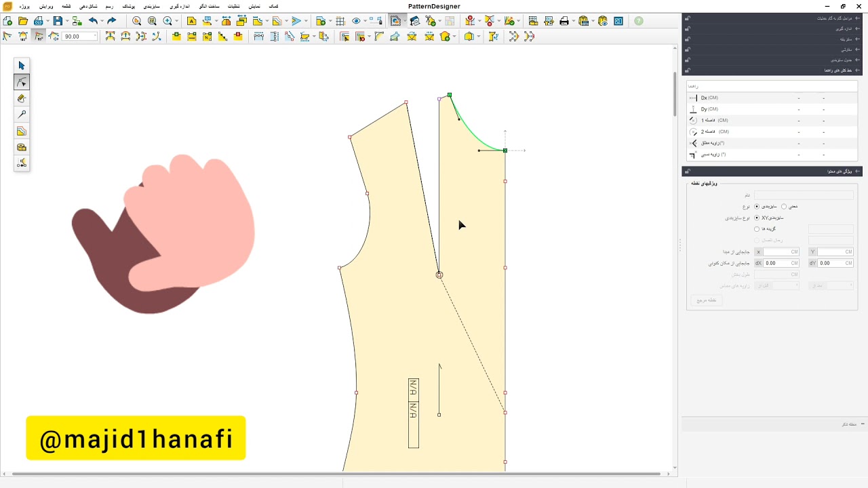Open the dropdown arrow next to zoom in
The width and height of the screenshot is (868, 488).
coord(176,21)
